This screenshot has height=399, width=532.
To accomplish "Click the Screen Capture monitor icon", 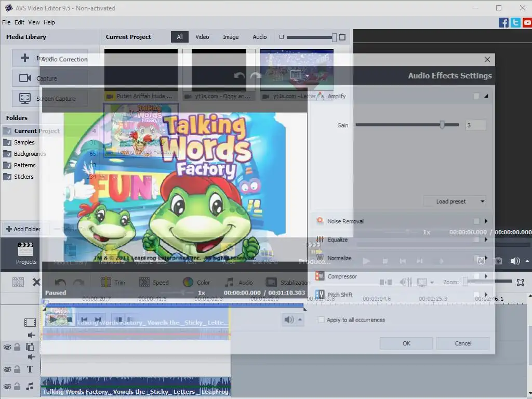I will click(25, 98).
